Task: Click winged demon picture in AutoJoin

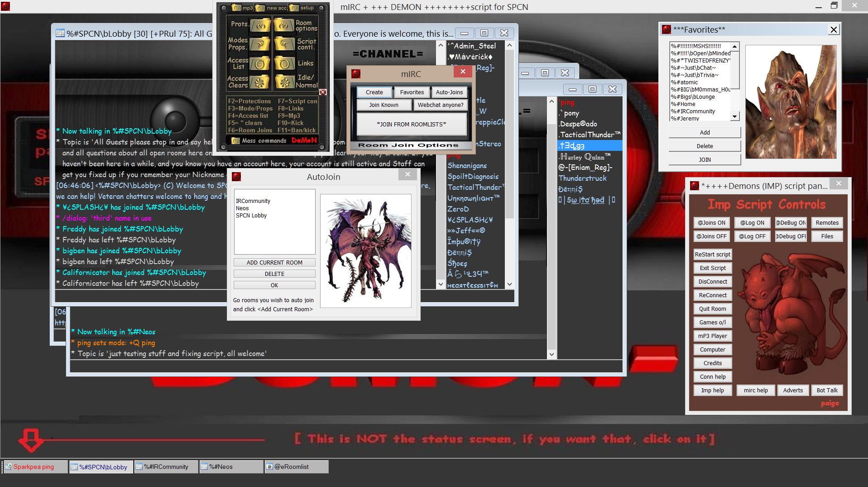Action: (x=365, y=251)
